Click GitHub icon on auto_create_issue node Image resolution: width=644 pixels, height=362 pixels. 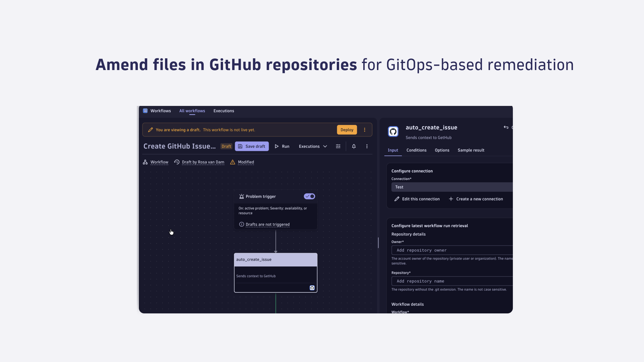[x=312, y=288]
